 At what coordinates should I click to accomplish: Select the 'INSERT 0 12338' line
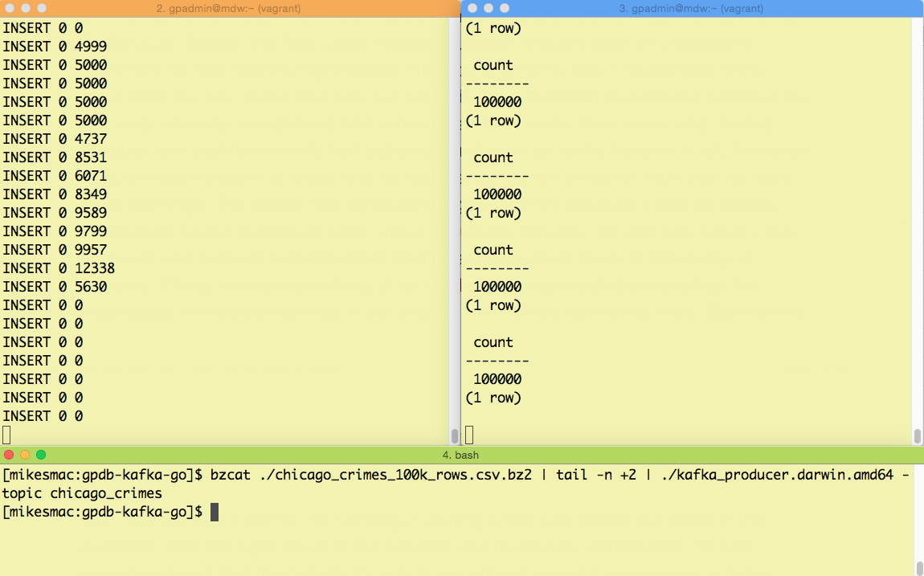click(x=59, y=268)
